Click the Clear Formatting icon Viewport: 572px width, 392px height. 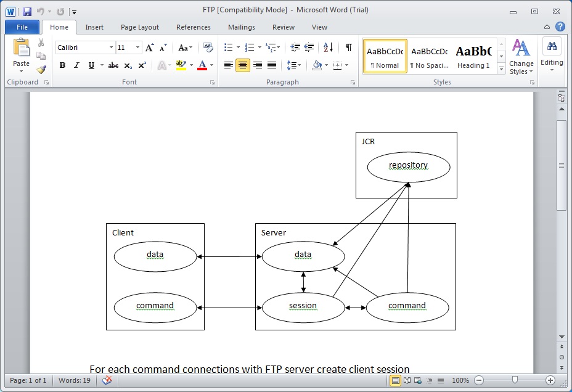(x=208, y=47)
